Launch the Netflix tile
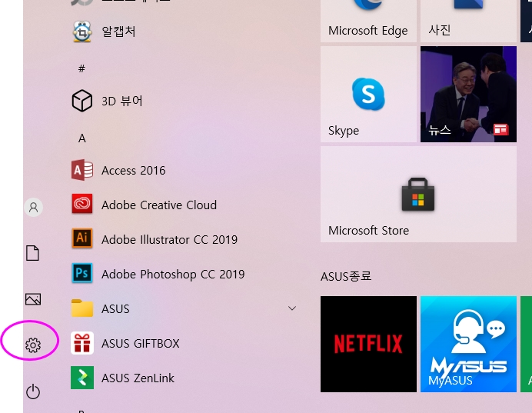Screen dimensions: 532x413 pyautogui.click(x=368, y=344)
